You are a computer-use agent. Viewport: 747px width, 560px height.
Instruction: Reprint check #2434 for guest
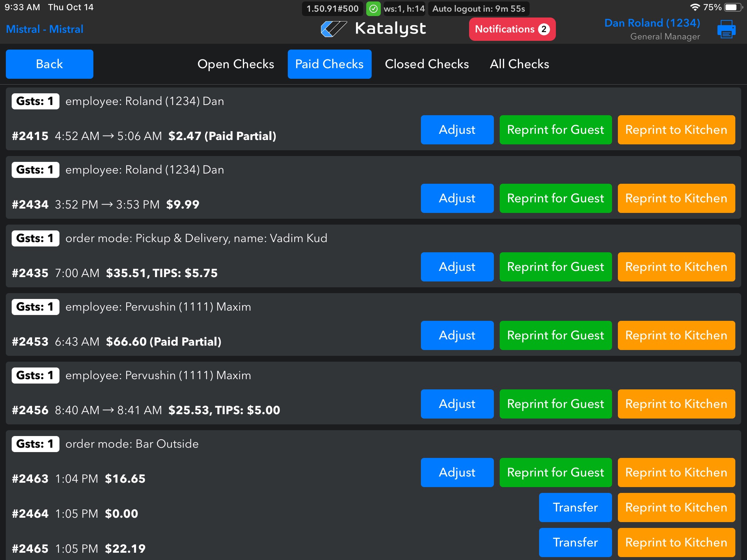tap(556, 198)
